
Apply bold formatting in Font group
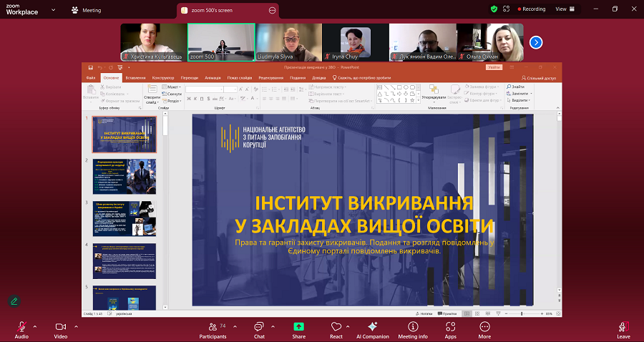coord(188,99)
